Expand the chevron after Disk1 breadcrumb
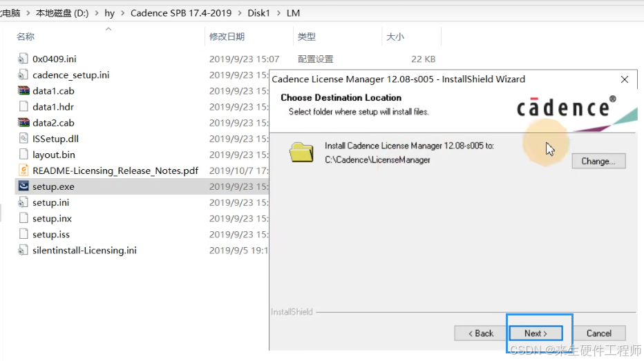Viewport: 644px width, 361px height. 278,13
